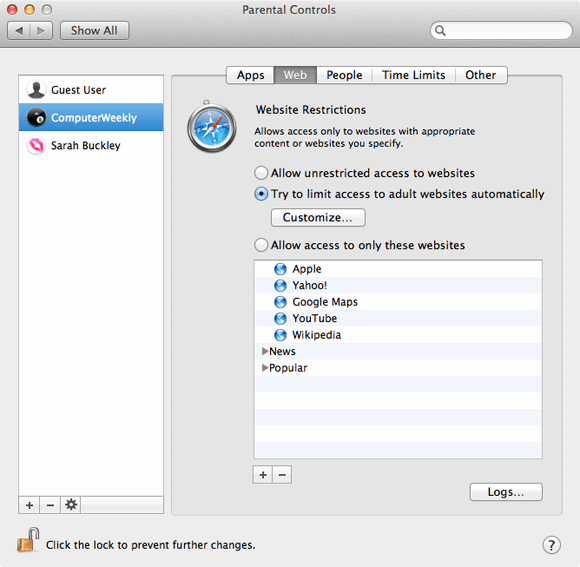The image size is (580, 567).
Task: Add a new user with the plus under user list
Action: (30, 504)
